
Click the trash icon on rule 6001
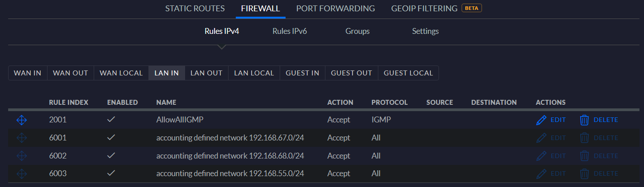(x=584, y=138)
